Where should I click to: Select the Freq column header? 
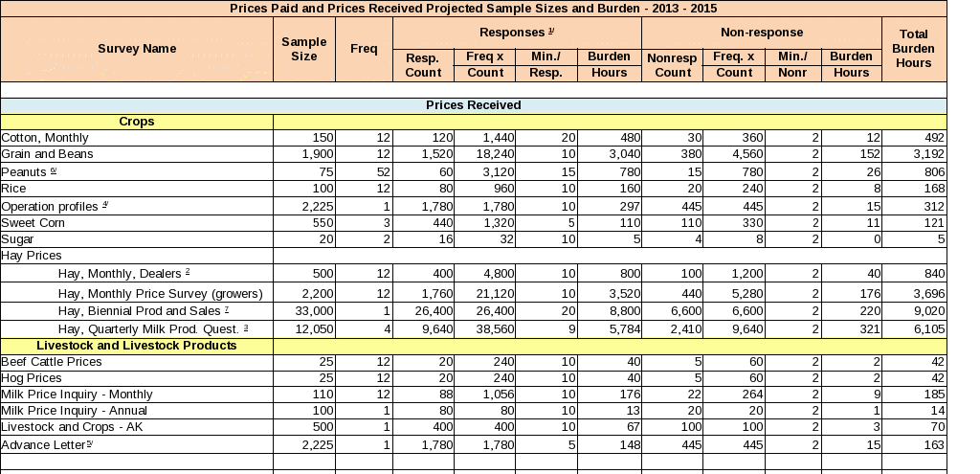coord(364,49)
